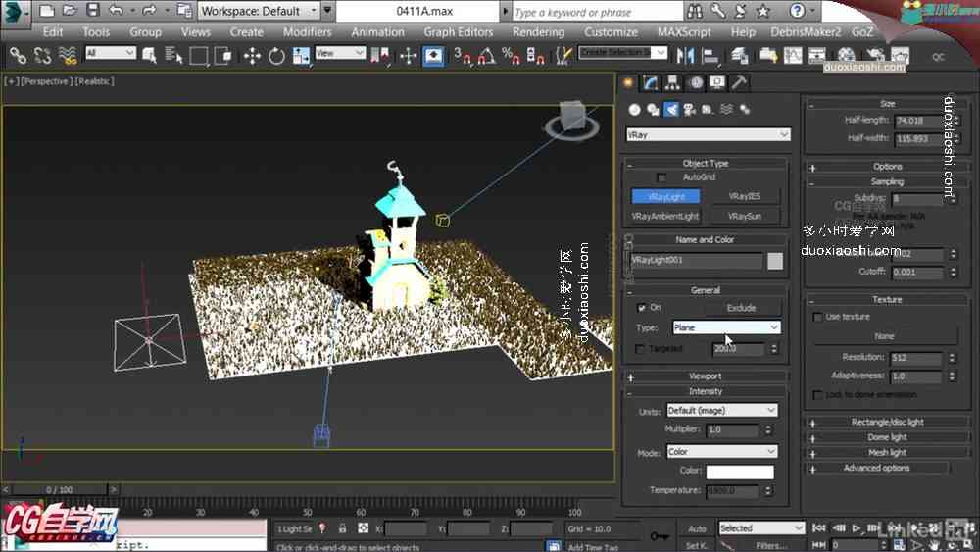980x552 pixels.
Task: Click the object color swatch beside VRayLight001
Action: click(775, 261)
